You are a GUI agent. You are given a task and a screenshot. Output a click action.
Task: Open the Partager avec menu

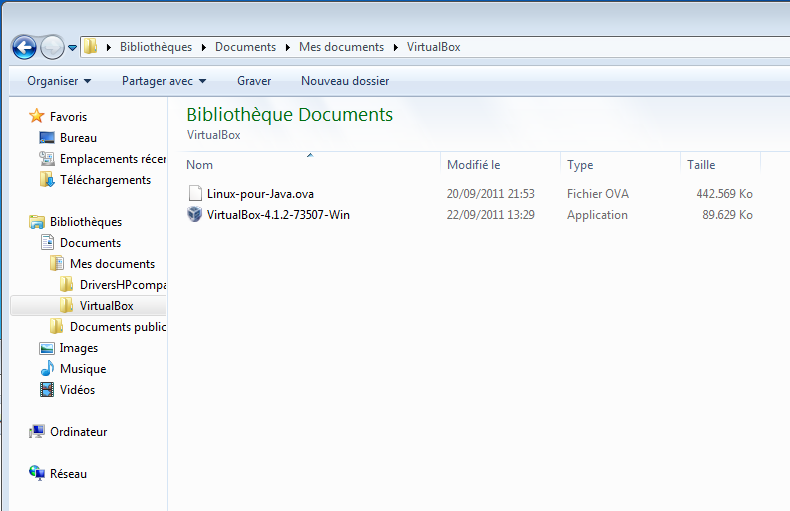point(164,81)
